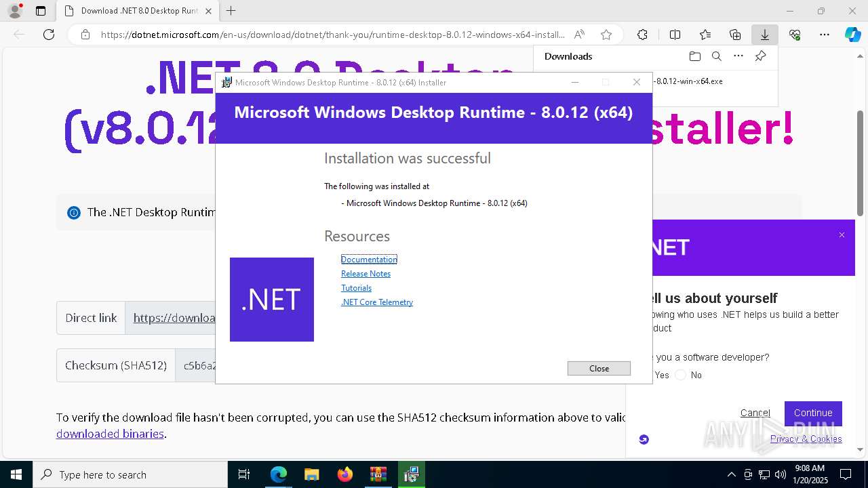
Task: Open network settings tray icon
Action: point(764,474)
